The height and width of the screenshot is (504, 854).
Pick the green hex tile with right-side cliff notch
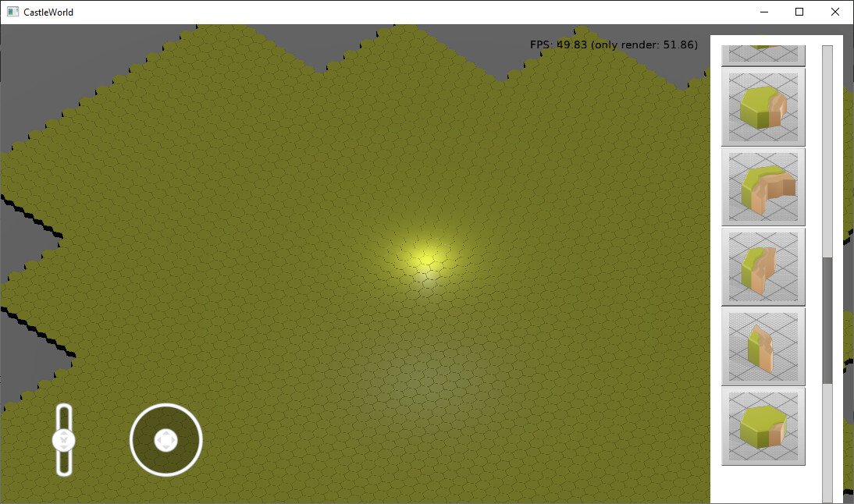coord(763,107)
